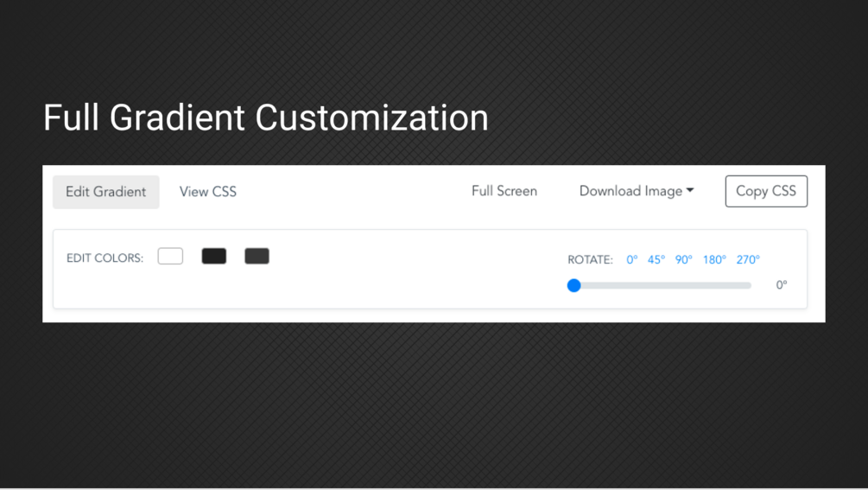
Task: Click the ROTATE label text
Action: [590, 259]
